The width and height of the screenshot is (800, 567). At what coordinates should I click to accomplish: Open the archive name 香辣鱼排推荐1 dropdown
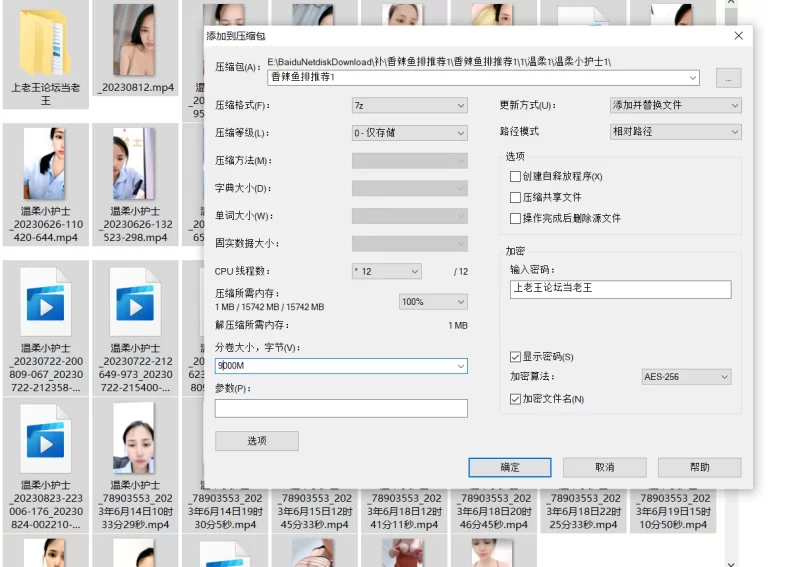pyautogui.click(x=692, y=78)
